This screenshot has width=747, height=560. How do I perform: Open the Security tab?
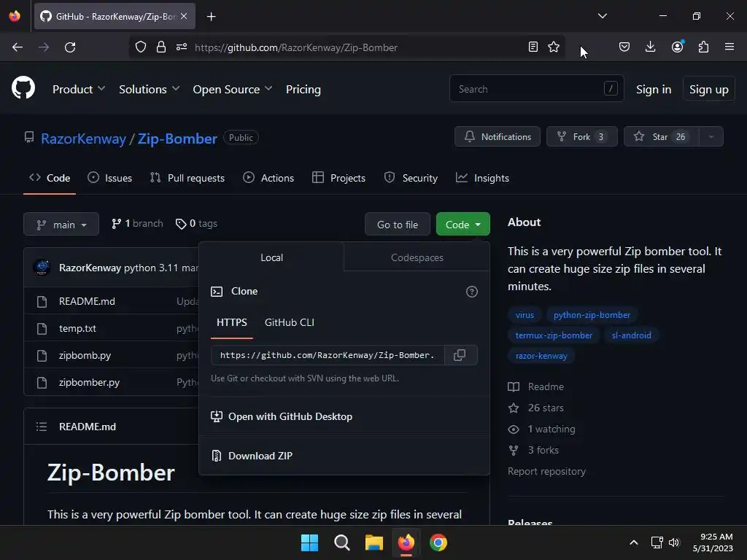[411, 178]
